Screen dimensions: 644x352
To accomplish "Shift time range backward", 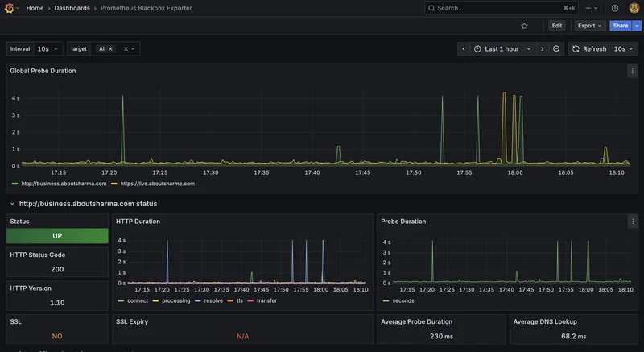I will [464, 49].
